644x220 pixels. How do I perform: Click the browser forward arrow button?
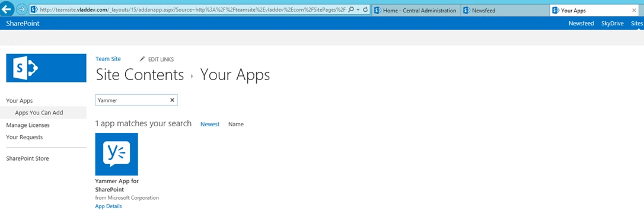coord(22,9)
